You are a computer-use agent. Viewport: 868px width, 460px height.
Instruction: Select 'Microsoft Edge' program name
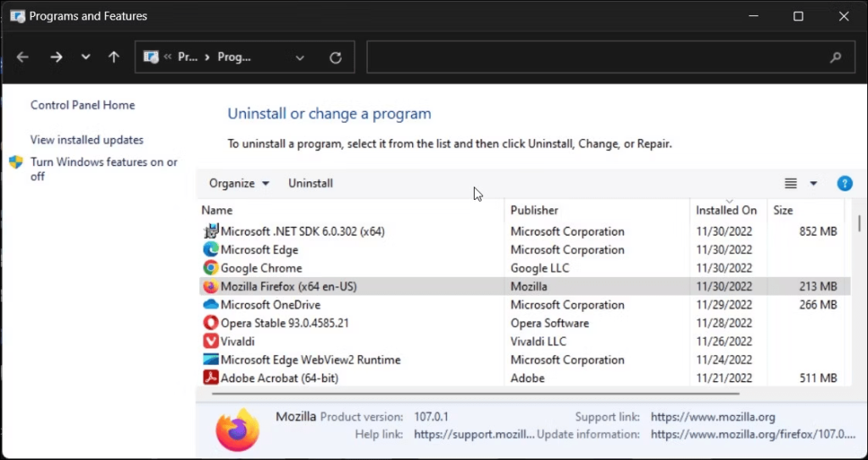point(259,250)
